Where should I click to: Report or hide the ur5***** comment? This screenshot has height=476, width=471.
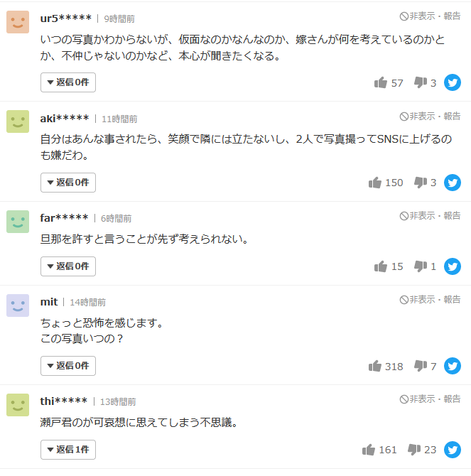(431, 16)
